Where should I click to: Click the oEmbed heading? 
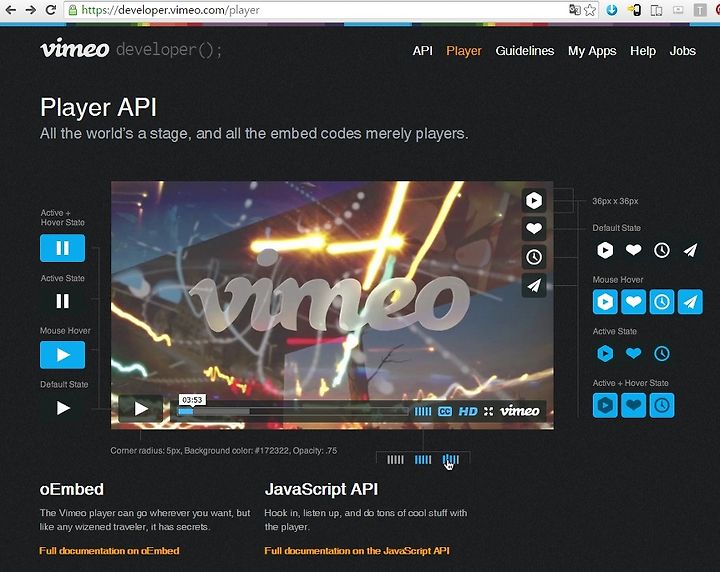pyautogui.click(x=72, y=489)
